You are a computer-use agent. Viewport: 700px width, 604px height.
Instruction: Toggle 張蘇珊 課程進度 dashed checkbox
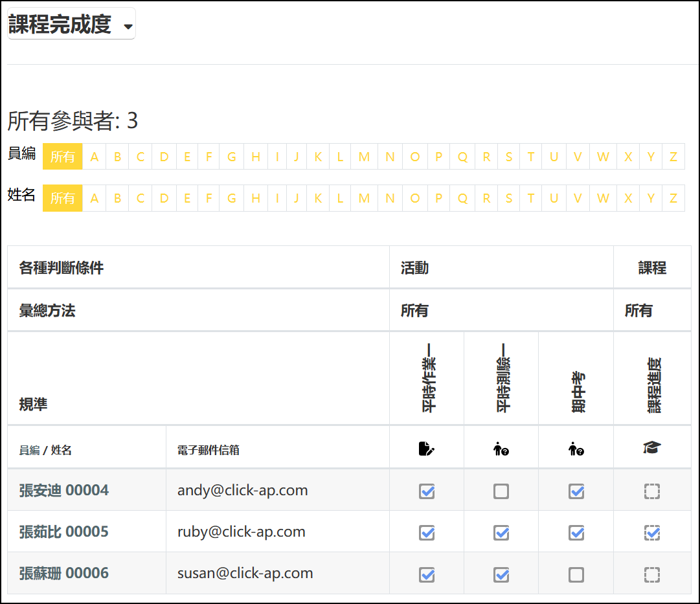click(x=652, y=574)
